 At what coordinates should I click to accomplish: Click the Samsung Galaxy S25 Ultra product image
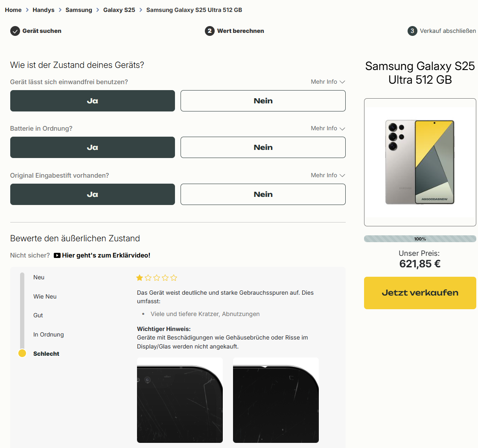coord(420,162)
